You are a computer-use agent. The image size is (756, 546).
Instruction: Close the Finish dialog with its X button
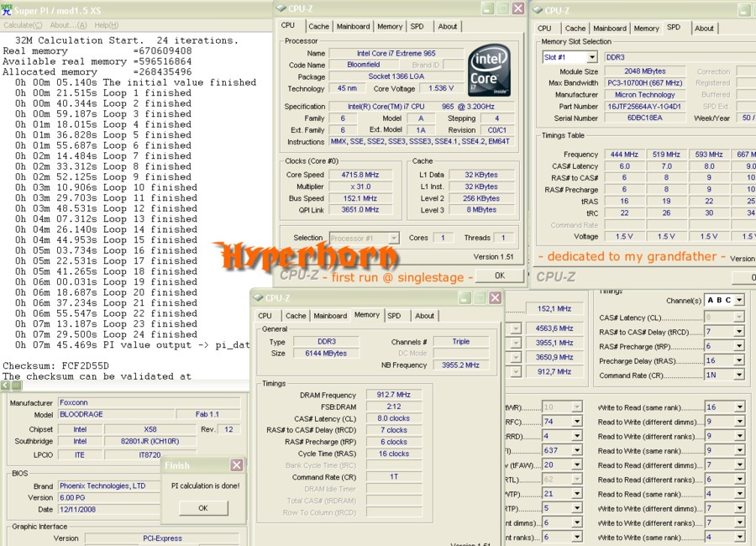click(236, 465)
